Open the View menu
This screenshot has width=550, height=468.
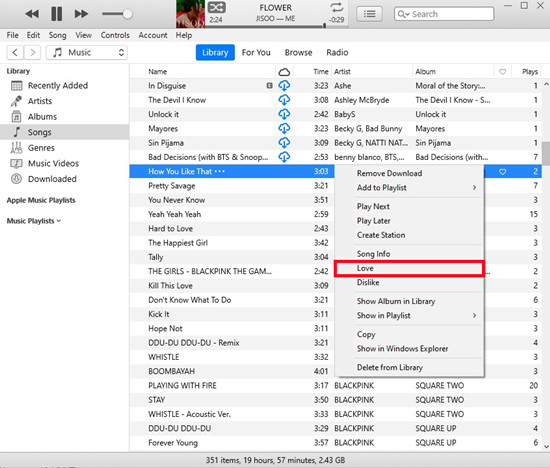click(x=83, y=35)
